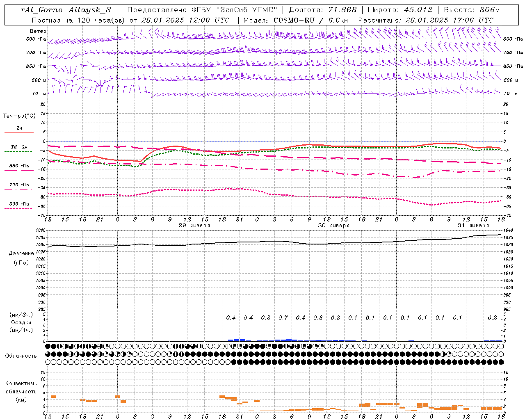Click the Осадки panel label

(x=21, y=322)
